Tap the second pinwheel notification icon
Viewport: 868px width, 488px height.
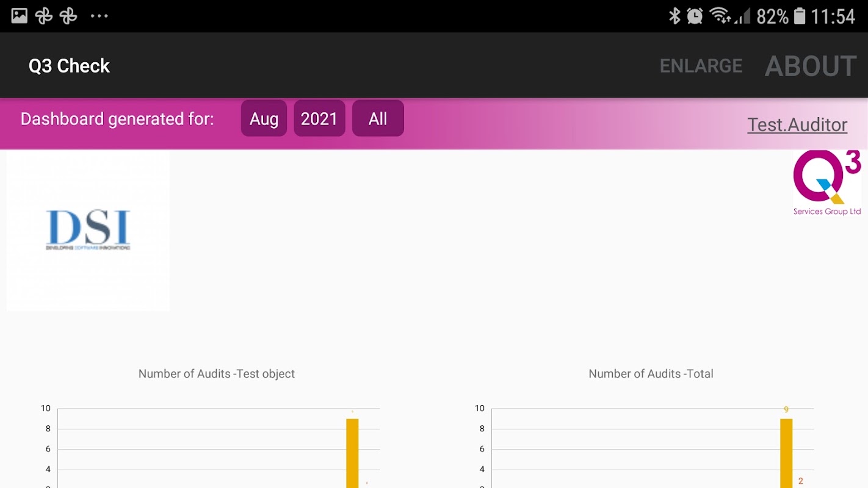click(68, 16)
